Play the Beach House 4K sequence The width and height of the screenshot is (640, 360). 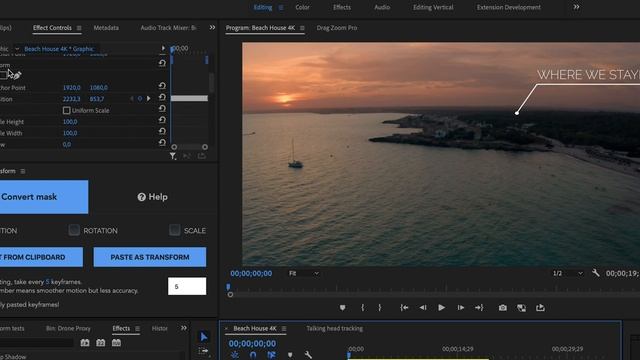[442, 308]
